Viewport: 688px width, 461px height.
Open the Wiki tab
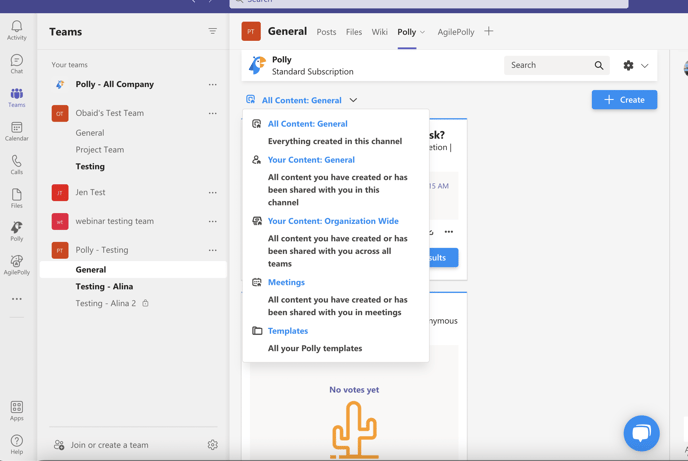click(380, 32)
